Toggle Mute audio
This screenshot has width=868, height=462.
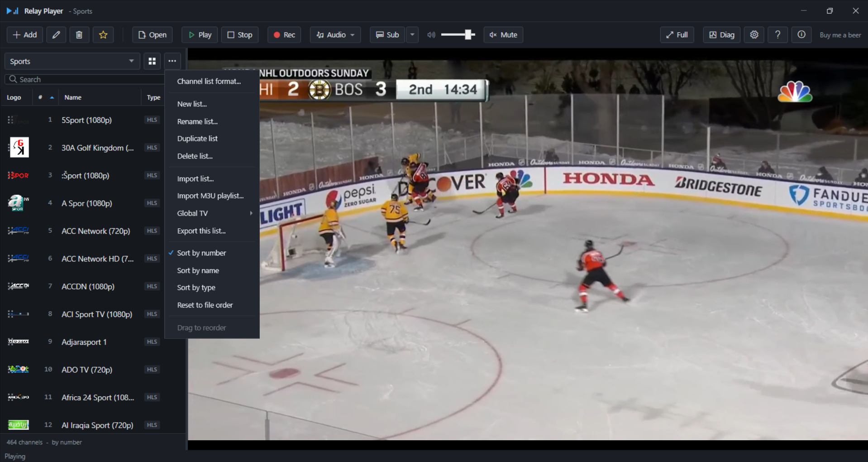coord(503,35)
